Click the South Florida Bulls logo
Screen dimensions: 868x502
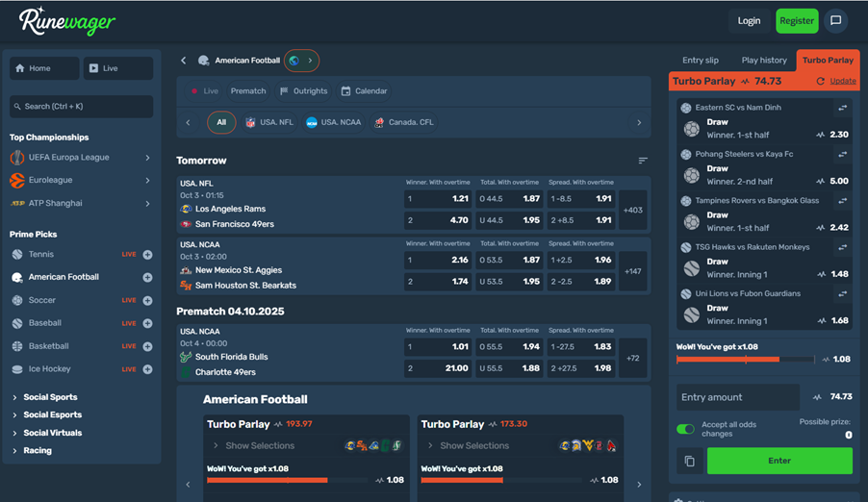(186, 357)
